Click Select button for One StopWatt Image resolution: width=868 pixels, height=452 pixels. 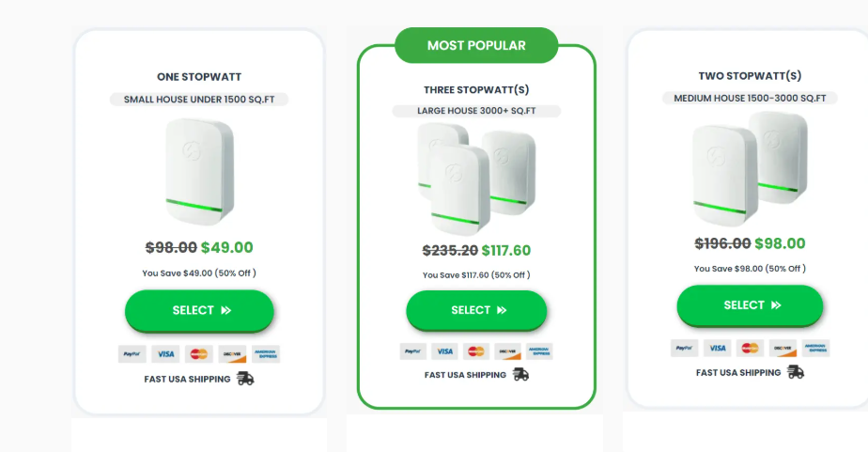[x=199, y=311]
